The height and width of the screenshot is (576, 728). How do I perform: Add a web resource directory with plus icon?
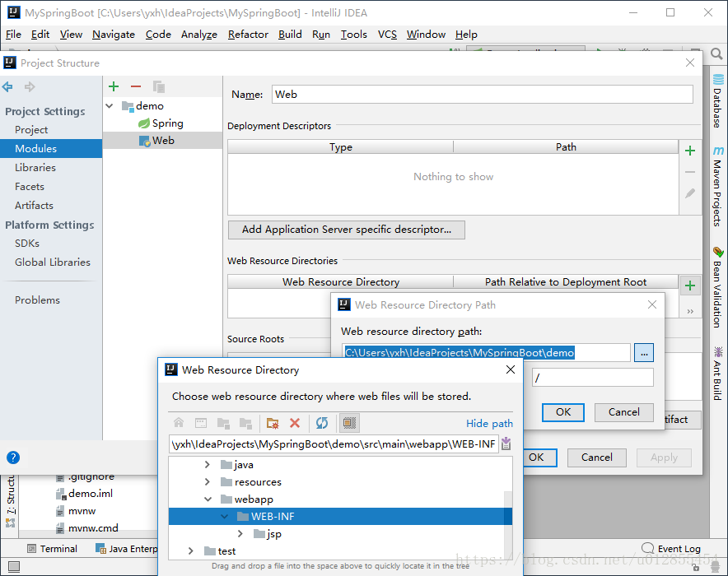690,286
